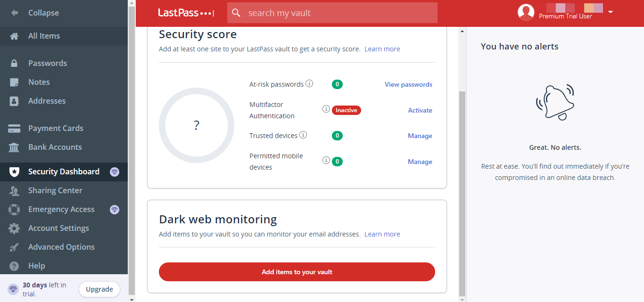
Task: Show Advanced Options
Action: click(x=64, y=247)
